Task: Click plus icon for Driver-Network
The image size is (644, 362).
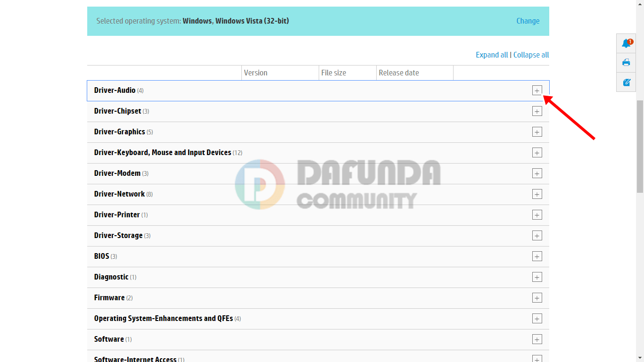Action: tap(537, 194)
